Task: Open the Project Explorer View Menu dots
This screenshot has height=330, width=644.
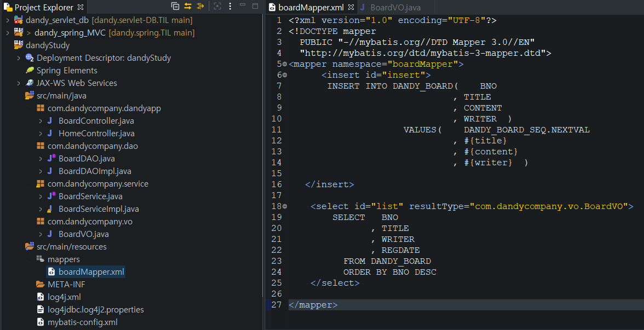Action: pos(230,6)
